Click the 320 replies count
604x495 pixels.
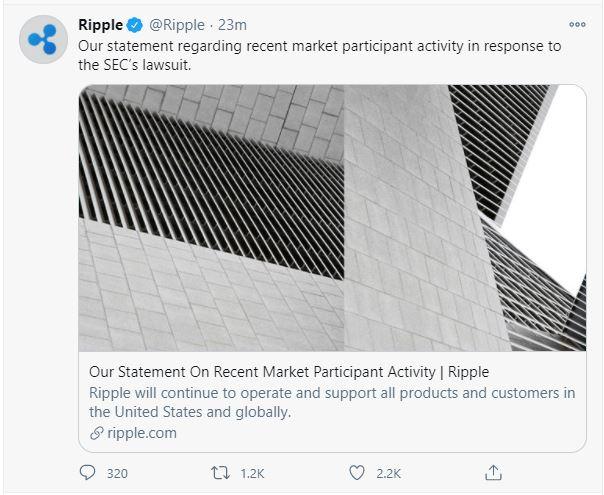(117, 473)
